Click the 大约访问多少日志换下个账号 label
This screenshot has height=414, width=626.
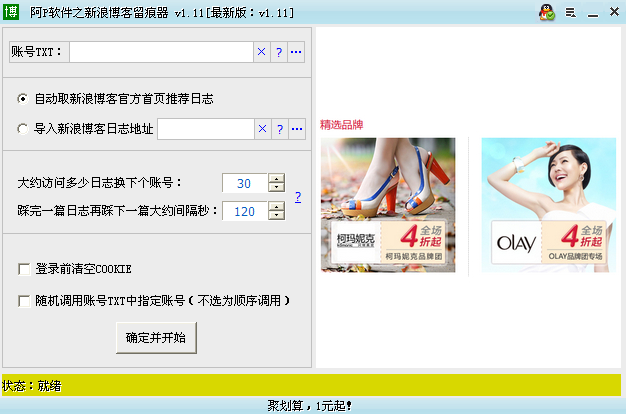click(99, 183)
